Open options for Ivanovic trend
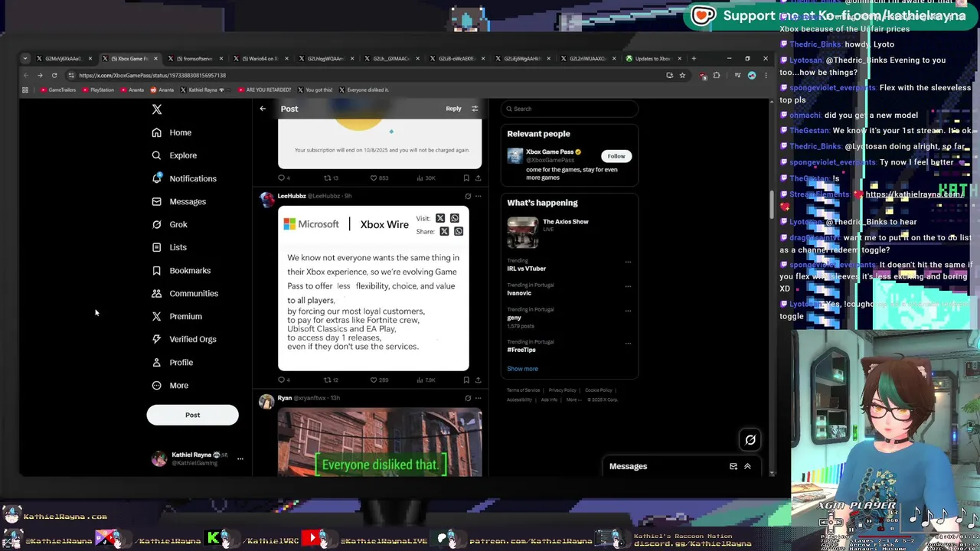This screenshot has width=980, height=551. (x=628, y=286)
